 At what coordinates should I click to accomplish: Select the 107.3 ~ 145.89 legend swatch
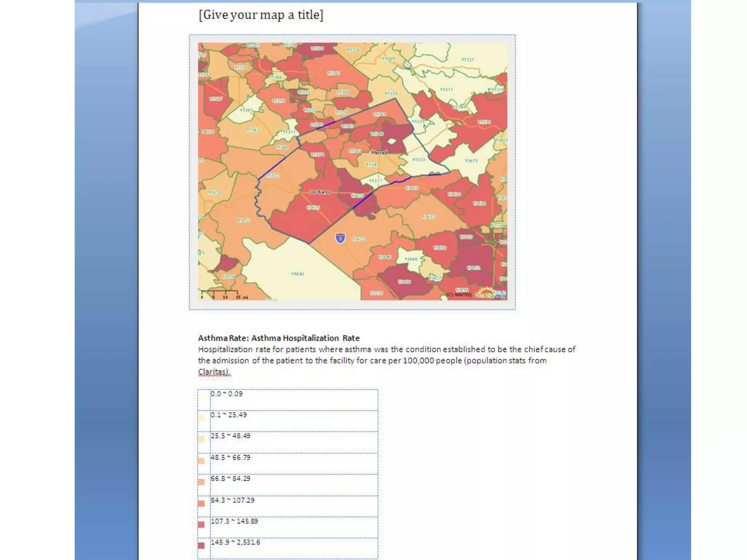tap(201, 525)
